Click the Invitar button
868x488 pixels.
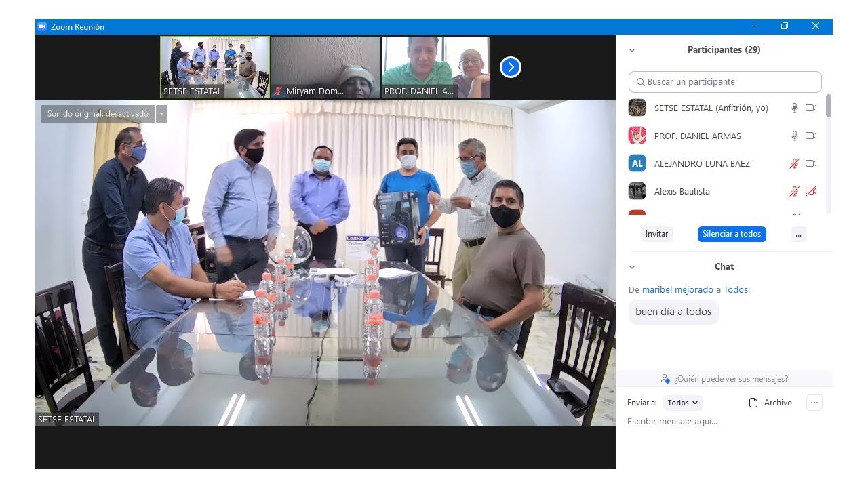click(656, 234)
